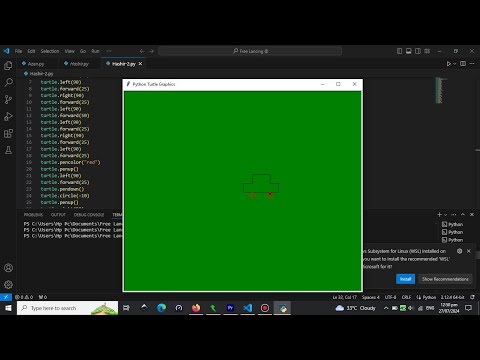Toggle the bottom panel layout icon
Image resolution: width=480 pixels, height=360 pixels.
coord(409,51)
